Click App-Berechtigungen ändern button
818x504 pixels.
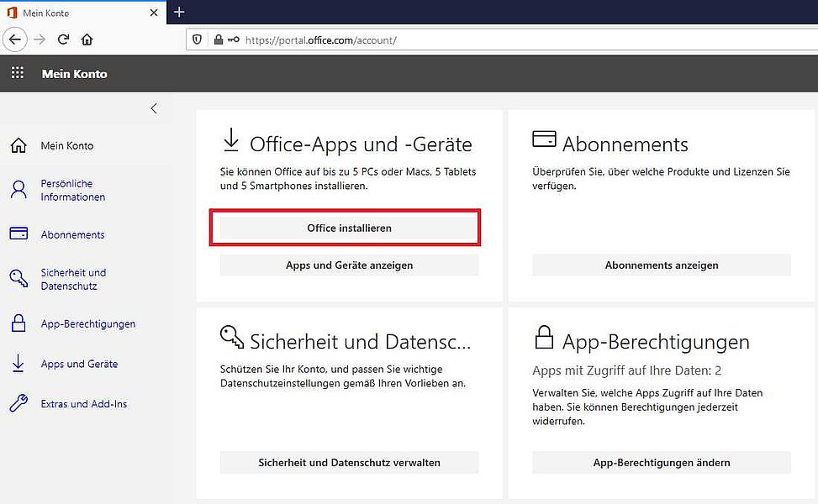[x=662, y=463]
